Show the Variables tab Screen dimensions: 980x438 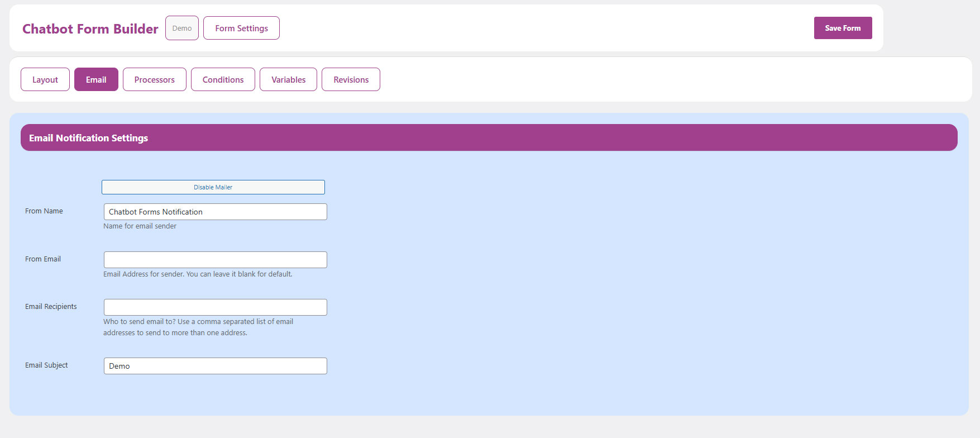click(288, 79)
